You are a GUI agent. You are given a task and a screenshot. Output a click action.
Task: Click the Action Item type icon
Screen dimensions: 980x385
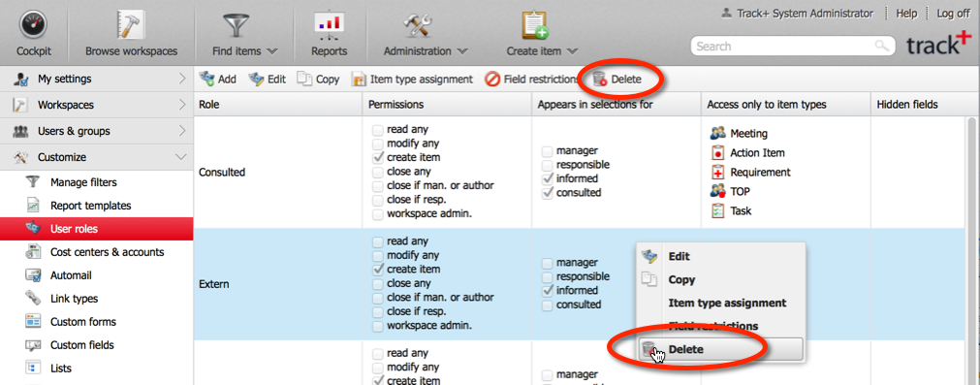[x=718, y=152]
